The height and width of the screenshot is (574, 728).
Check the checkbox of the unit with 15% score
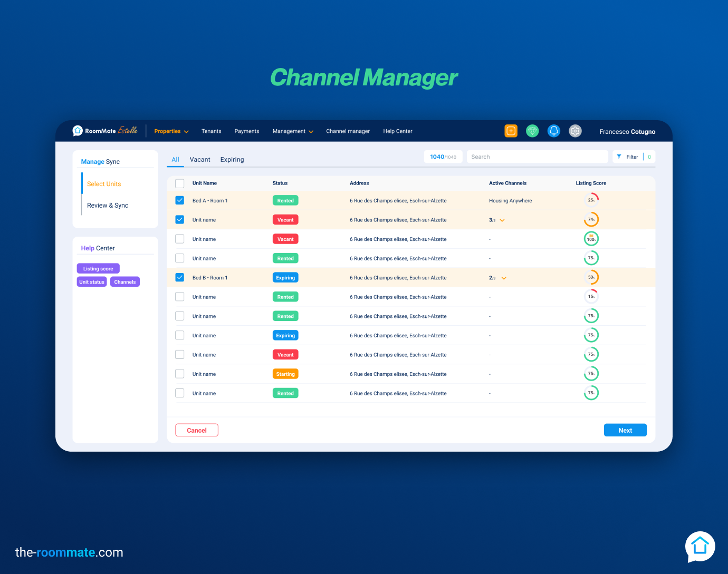(180, 297)
